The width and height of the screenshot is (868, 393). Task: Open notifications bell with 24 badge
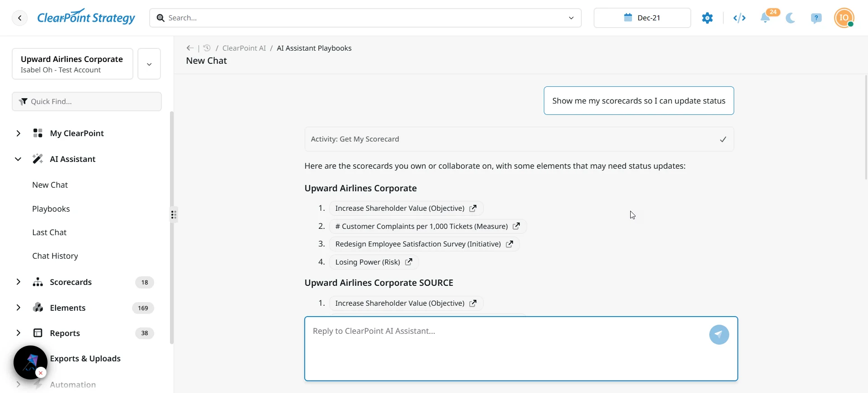765,18
